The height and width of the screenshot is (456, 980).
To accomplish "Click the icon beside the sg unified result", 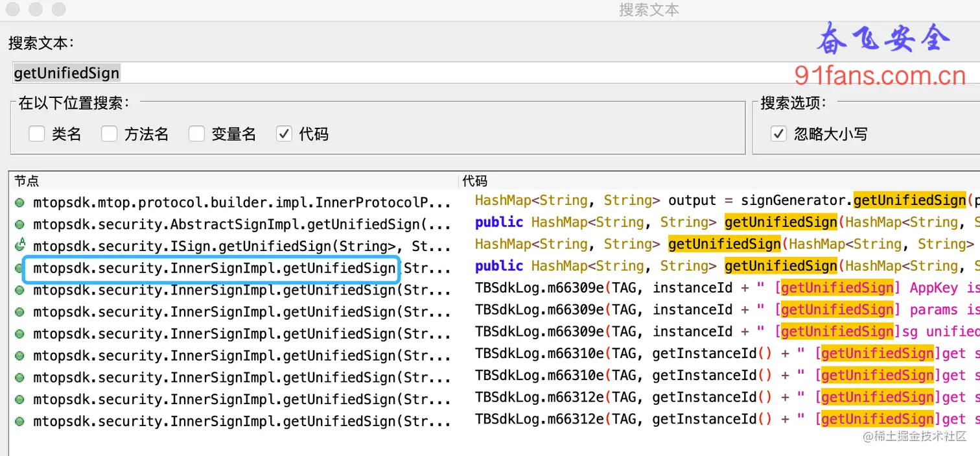I will click(20, 334).
